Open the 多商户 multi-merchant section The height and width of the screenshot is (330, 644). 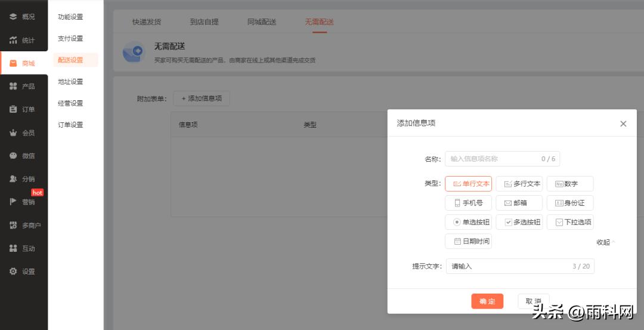pos(24,225)
